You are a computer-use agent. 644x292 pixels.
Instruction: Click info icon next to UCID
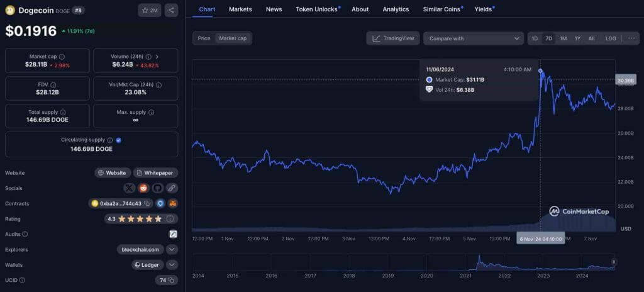[22, 280]
